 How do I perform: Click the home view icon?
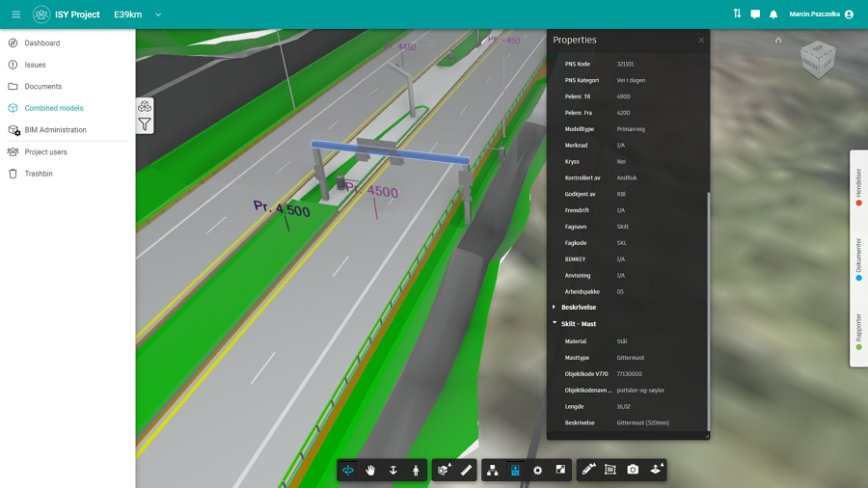pyautogui.click(x=778, y=41)
